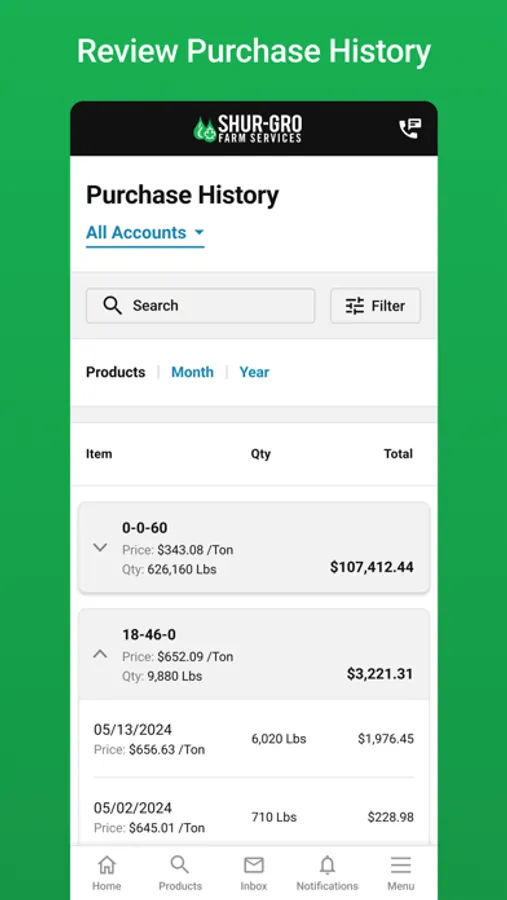Tap the contact phone chat icon

(410, 129)
